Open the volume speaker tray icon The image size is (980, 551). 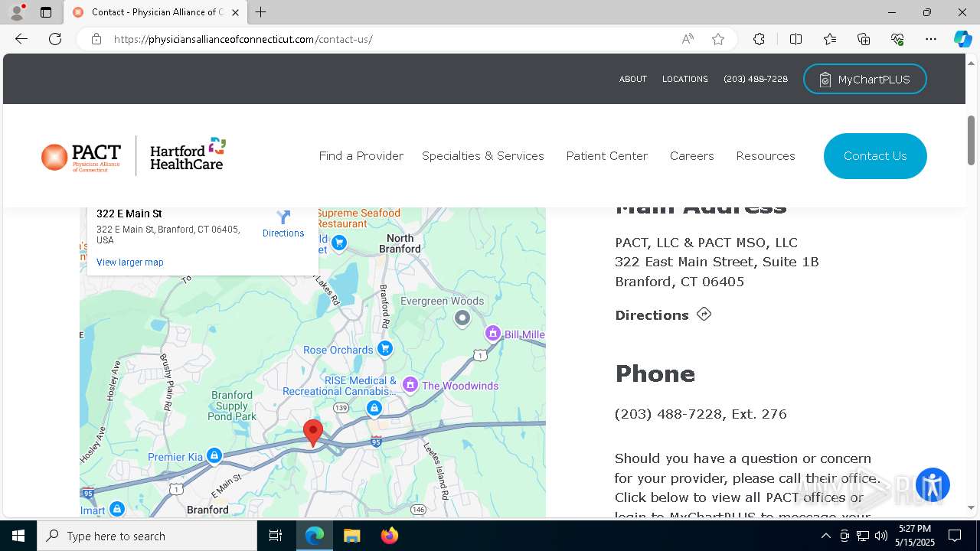coord(881,536)
